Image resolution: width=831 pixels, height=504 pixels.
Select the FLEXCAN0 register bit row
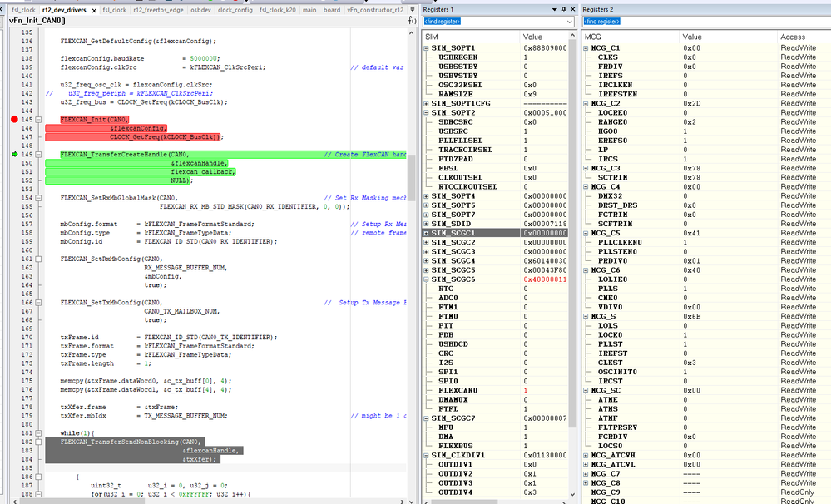point(458,390)
